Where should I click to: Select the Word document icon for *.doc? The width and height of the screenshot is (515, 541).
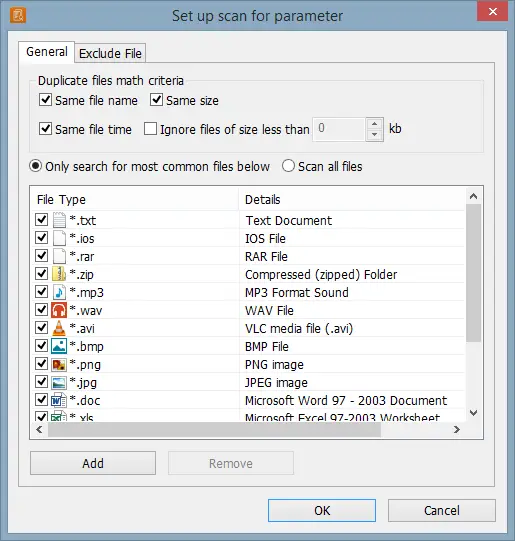[x=59, y=400]
